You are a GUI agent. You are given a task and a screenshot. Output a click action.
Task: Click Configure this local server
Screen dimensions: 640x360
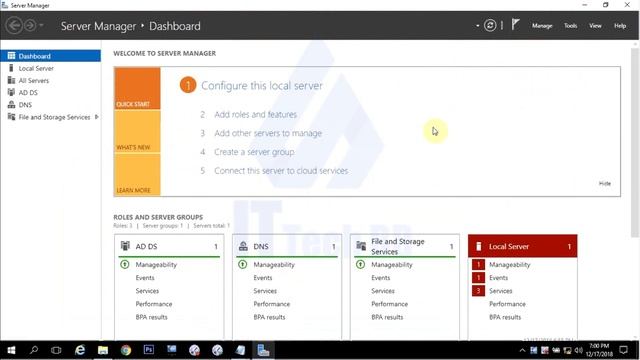pyautogui.click(x=262, y=86)
